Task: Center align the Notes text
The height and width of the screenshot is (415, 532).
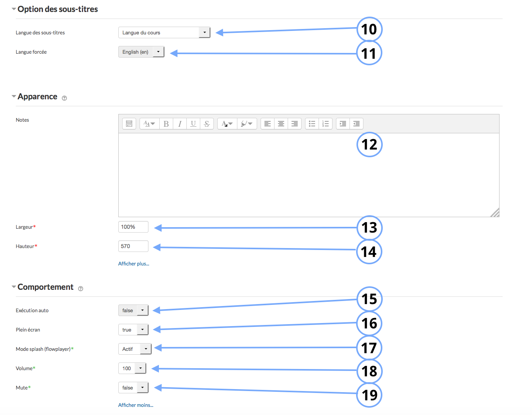Action: 281,124
